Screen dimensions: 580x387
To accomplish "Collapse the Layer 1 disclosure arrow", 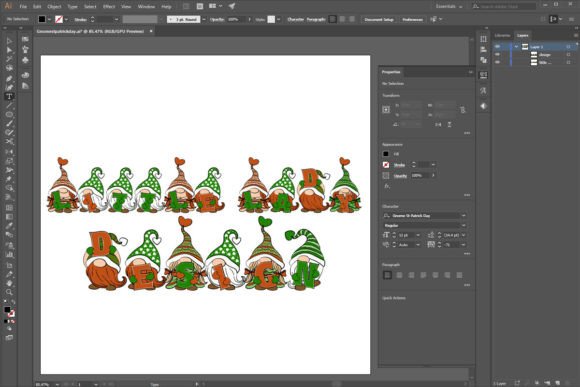I will [516, 47].
